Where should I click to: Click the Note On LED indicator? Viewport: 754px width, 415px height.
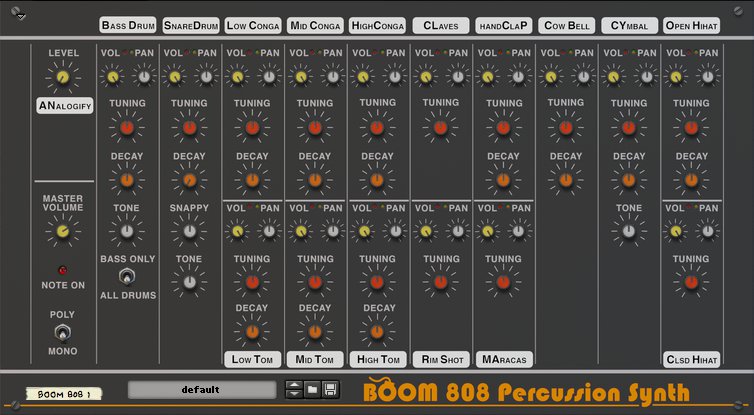click(x=63, y=270)
